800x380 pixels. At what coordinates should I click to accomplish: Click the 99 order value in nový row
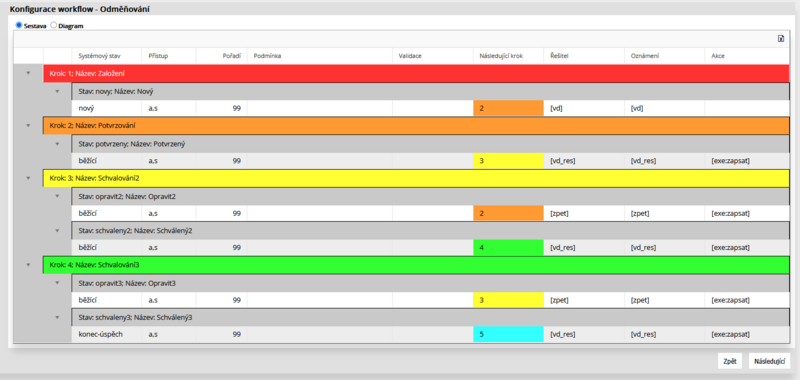tap(236, 109)
